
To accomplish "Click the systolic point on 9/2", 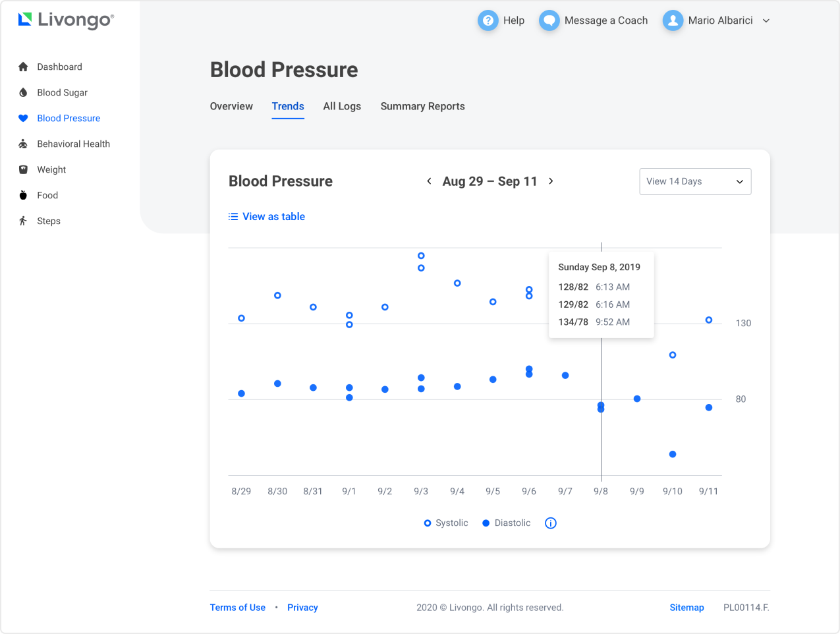I will pos(385,307).
